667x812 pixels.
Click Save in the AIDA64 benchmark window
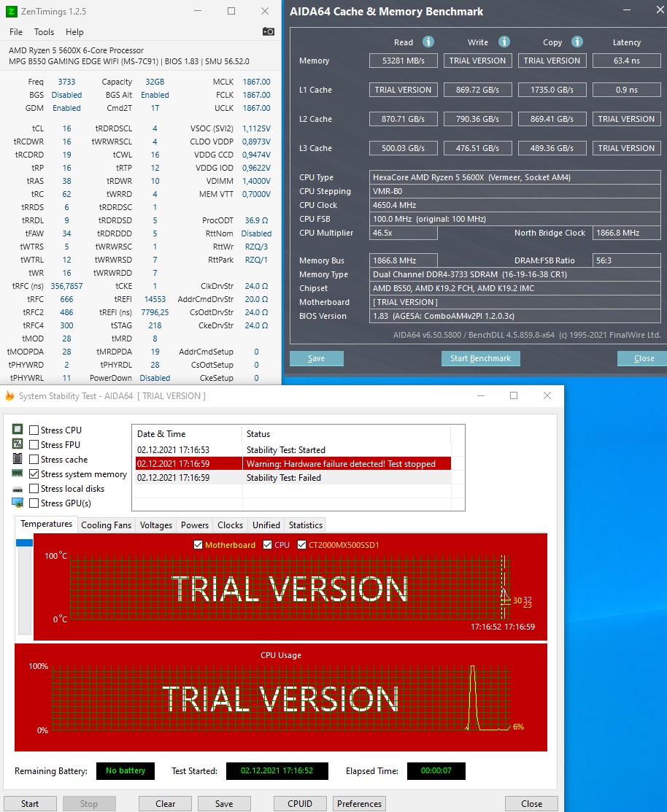317,358
